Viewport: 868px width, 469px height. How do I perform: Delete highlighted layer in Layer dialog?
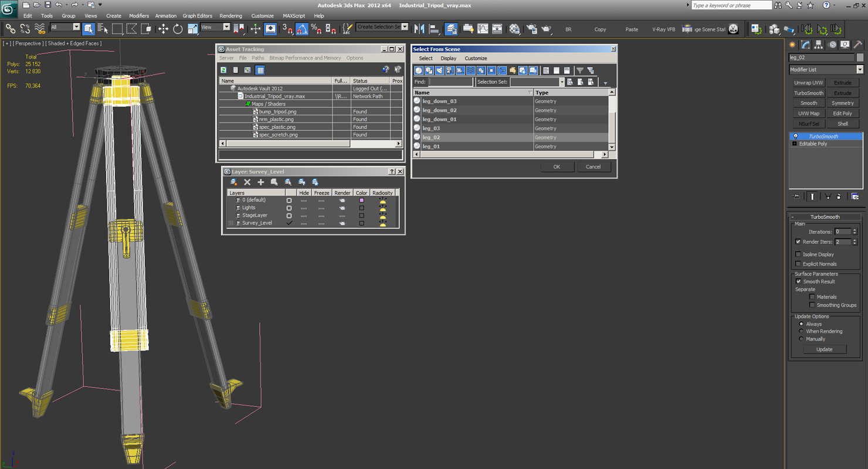(x=247, y=182)
